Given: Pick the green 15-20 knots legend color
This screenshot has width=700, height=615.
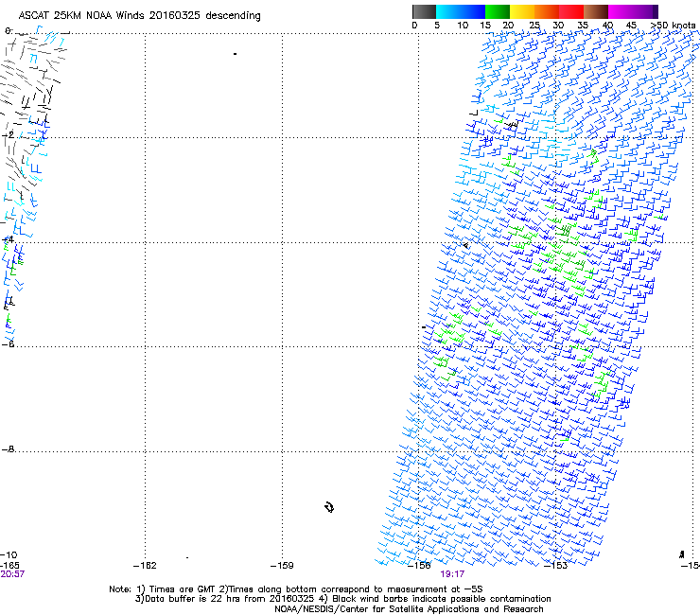Looking at the screenshot, I should [x=498, y=11].
